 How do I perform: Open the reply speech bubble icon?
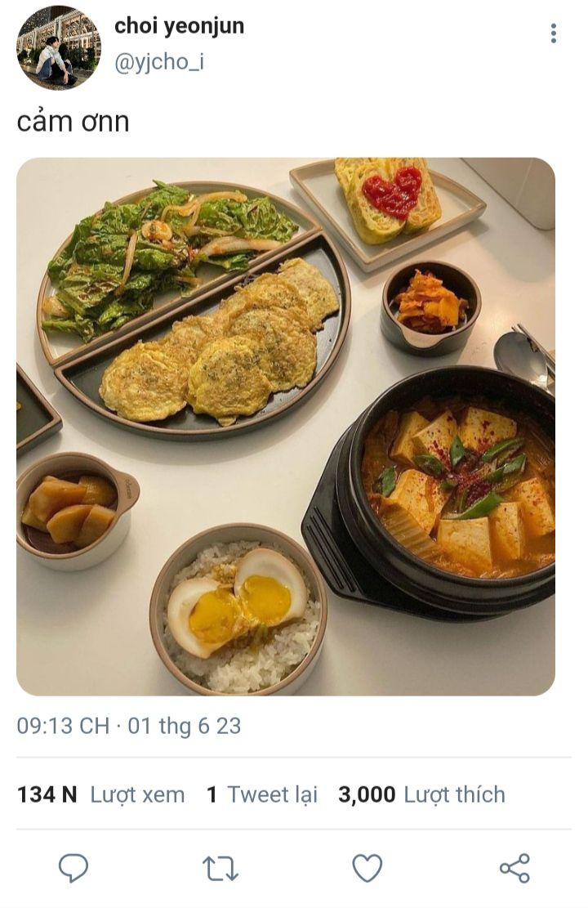coord(73,867)
